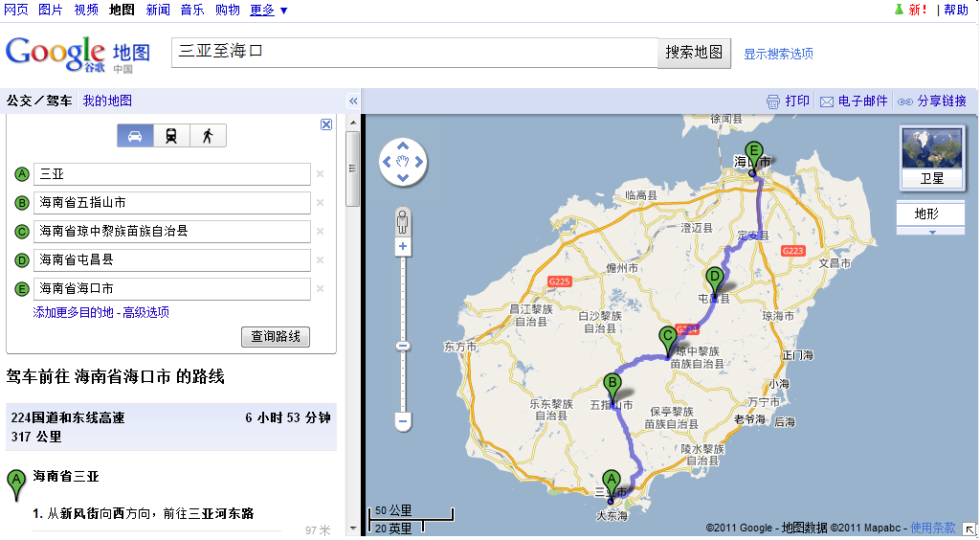Open the 我的地图 tab
The image size is (980, 540).
107,101
